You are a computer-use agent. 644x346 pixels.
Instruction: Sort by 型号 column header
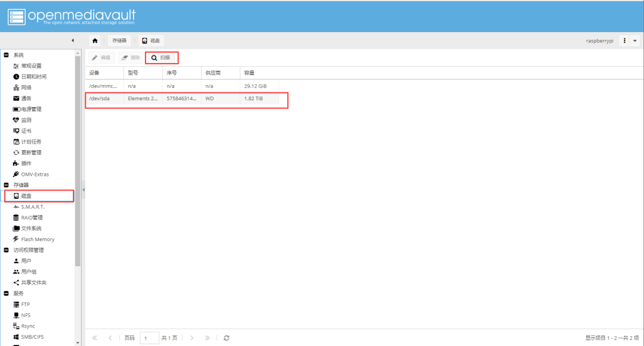143,73
